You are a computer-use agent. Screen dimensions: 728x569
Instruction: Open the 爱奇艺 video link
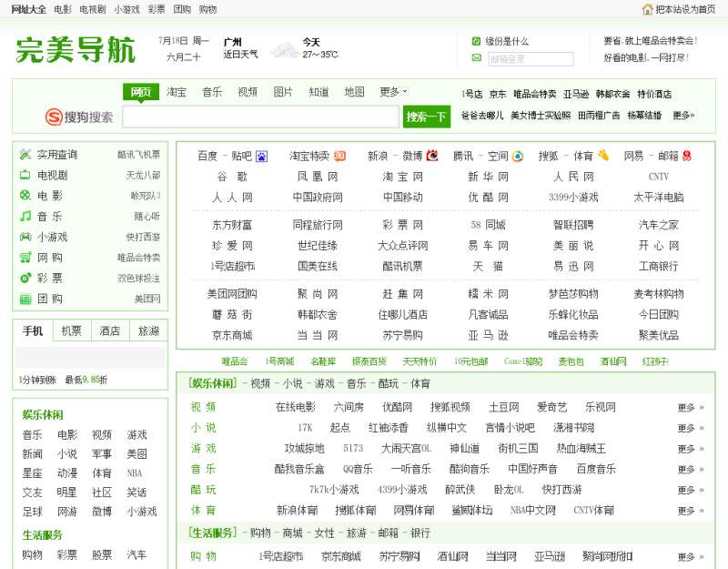click(552, 407)
